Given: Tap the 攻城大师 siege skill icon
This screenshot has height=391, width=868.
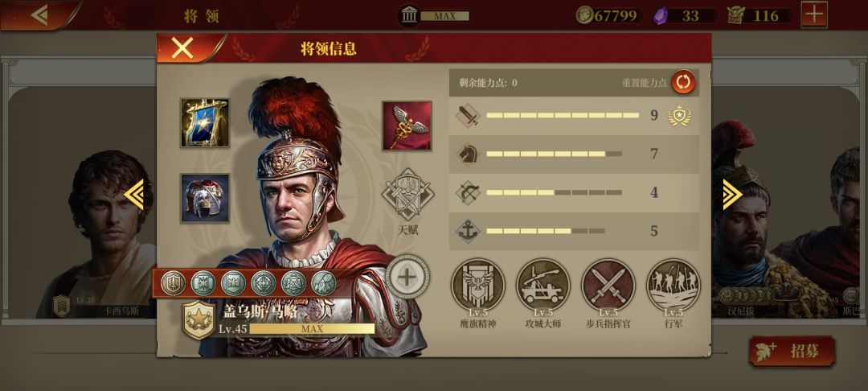Looking at the screenshot, I should tap(543, 286).
